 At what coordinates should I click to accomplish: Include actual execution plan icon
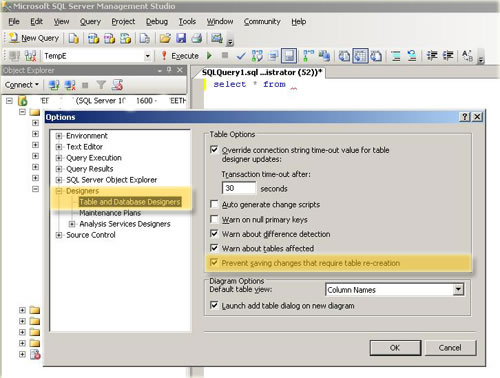click(x=309, y=56)
